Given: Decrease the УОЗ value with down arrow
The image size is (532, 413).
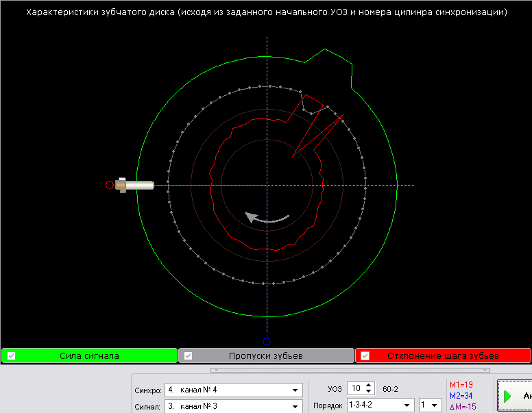Looking at the screenshot, I should (x=369, y=392).
